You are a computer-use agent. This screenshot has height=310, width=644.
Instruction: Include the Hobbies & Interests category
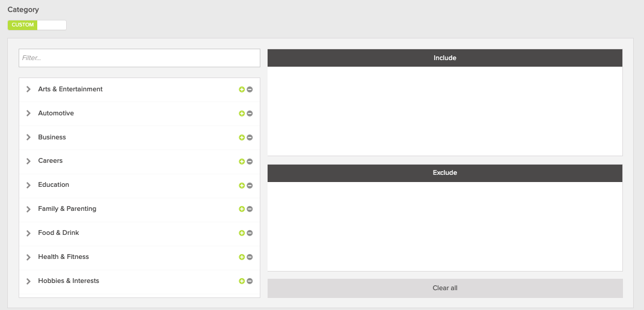pos(242,281)
